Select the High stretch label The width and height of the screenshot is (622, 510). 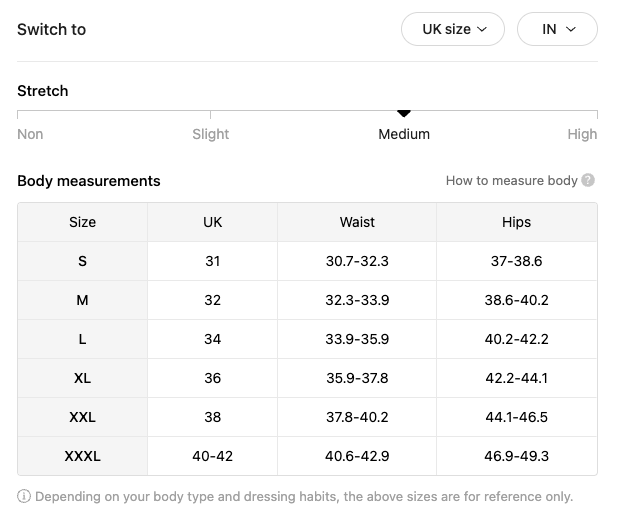pyautogui.click(x=582, y=134)
